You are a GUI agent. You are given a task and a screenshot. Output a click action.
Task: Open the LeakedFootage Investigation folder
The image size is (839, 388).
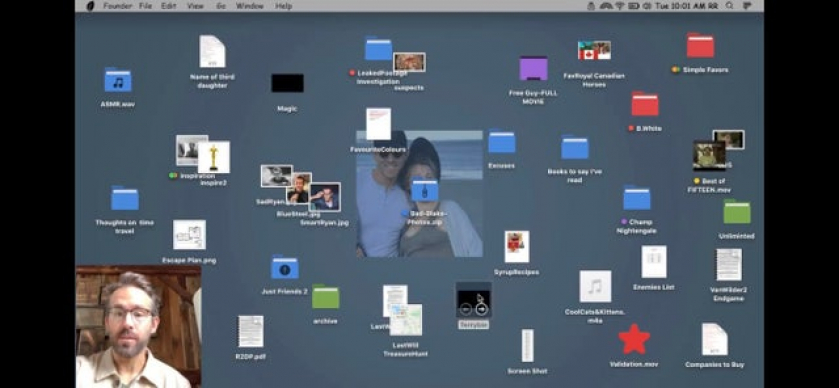pos(378,49)
